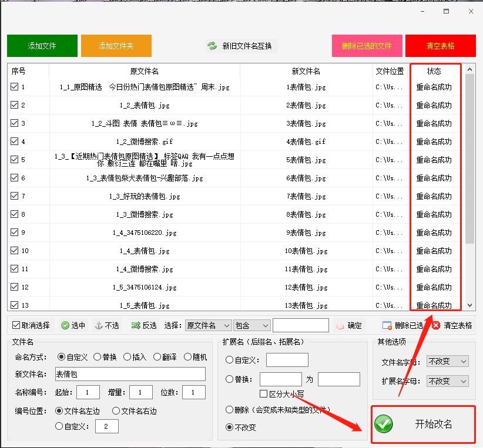Click the 取消选择 checkbox option
This screenshot has width=483, height=448.
click(15, 325)
